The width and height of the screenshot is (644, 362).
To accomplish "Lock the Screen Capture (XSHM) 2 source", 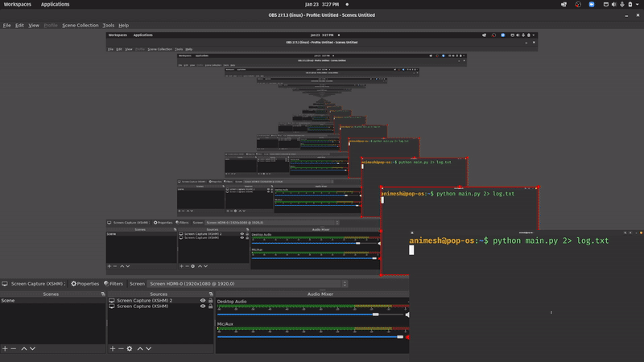I will 211,300.
